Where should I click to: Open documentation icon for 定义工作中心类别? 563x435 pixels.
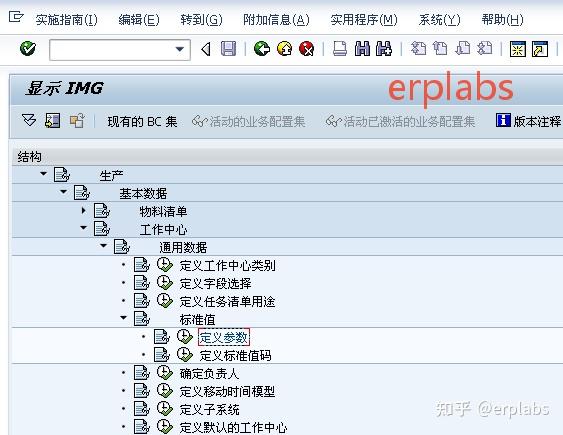141,265
